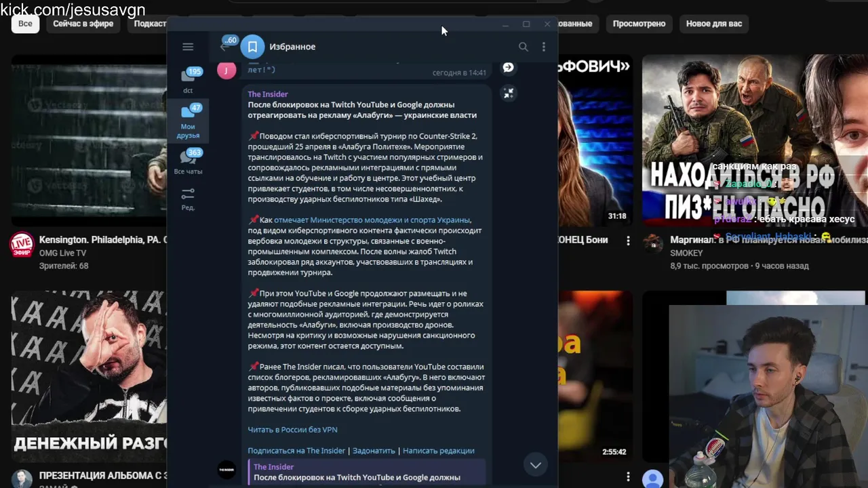Open the ПРЕЗЕНТАЦИЯ АЛЬБОМА video title
This screenshot has width=868, height=488.
tap(103, 476)
